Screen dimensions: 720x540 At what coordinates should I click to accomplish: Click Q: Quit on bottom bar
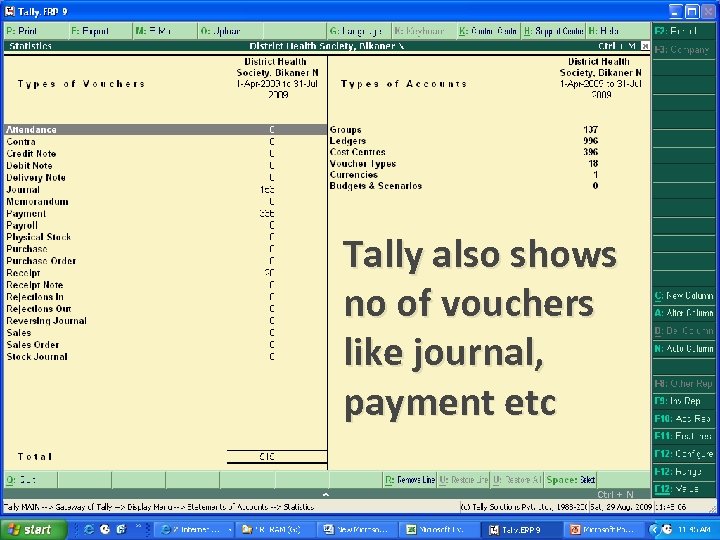(30, 480)
